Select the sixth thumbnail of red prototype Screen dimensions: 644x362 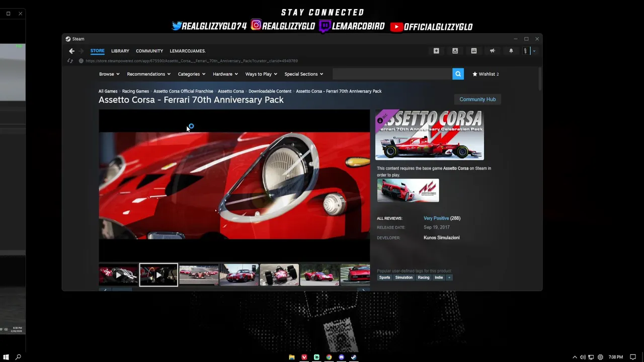(x=319, y=275)
